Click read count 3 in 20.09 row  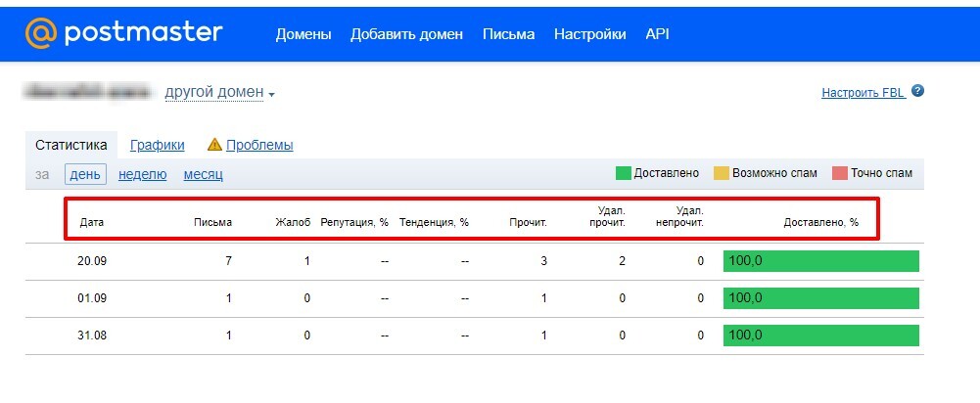(x=543, y=261)
